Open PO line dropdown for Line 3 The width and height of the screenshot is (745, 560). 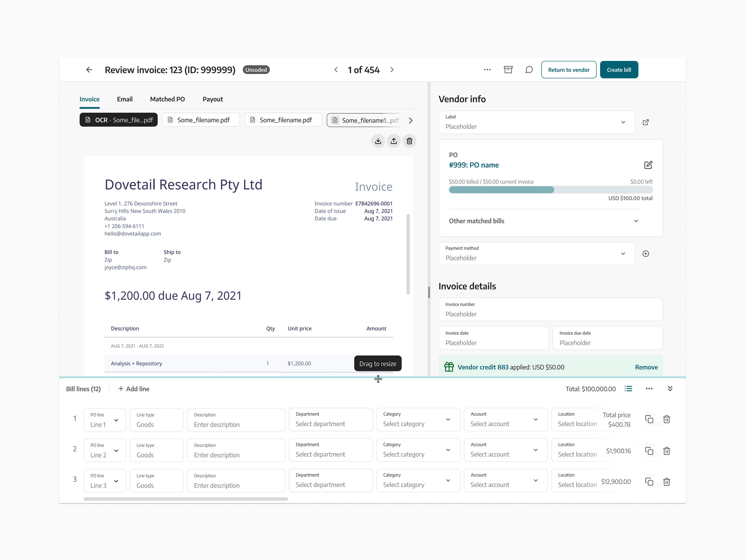(105, 481)
